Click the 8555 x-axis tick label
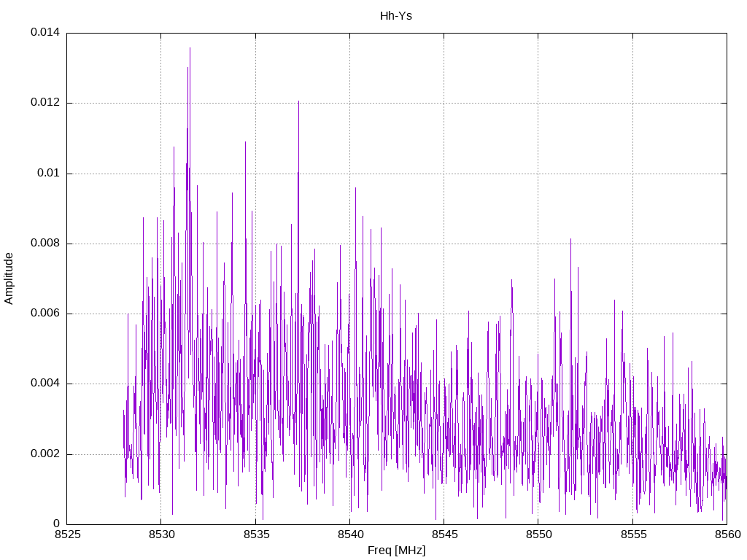Viewport: 747px width, 560px height. tap(633, 534)
